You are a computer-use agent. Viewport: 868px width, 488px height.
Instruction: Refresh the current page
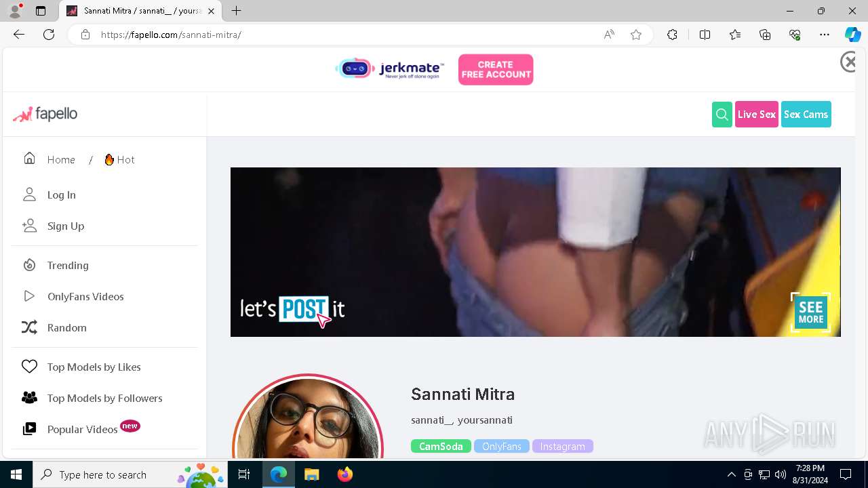49,35
